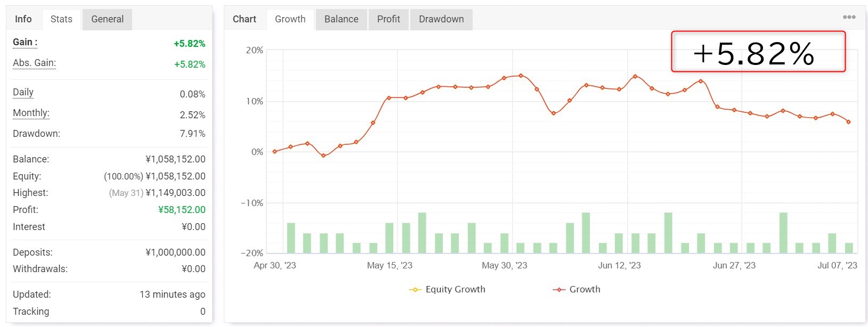Select the last growth data point

[848, 122]
